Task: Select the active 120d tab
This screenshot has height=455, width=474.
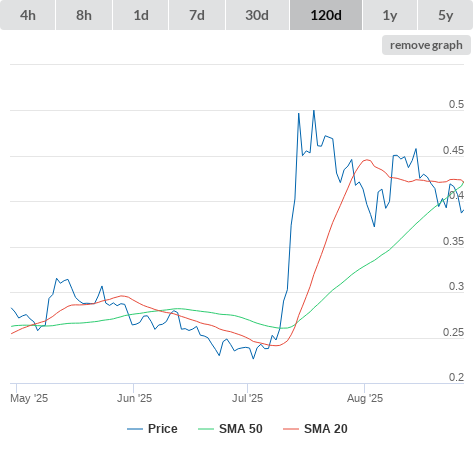Action: tap(326, 15)
